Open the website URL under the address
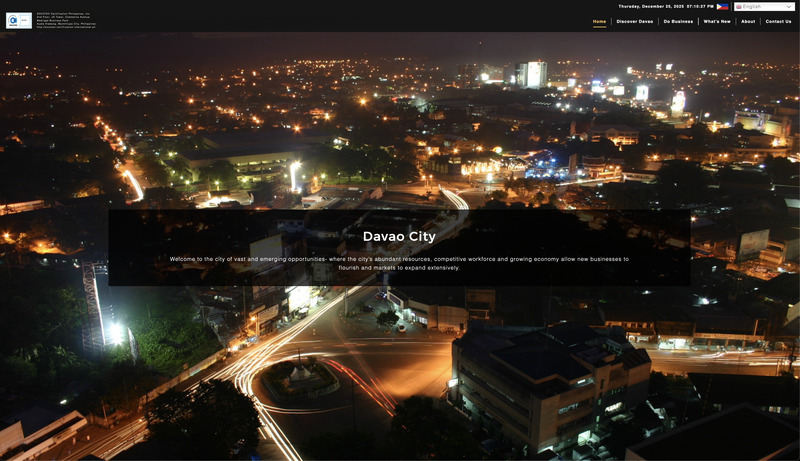 65,27
